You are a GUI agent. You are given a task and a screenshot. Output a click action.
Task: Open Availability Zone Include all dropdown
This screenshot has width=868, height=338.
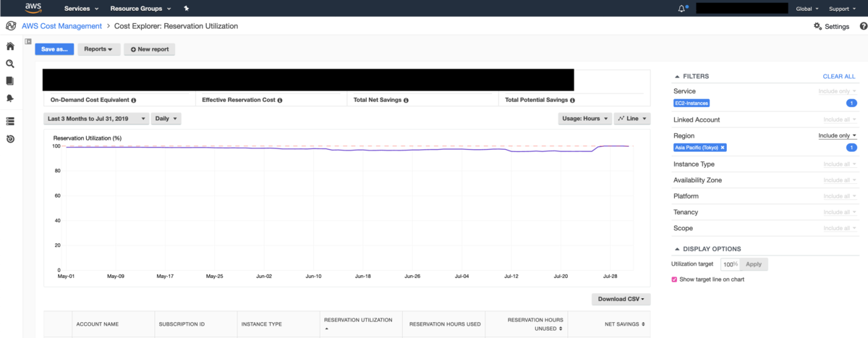(x=840, y=180)
